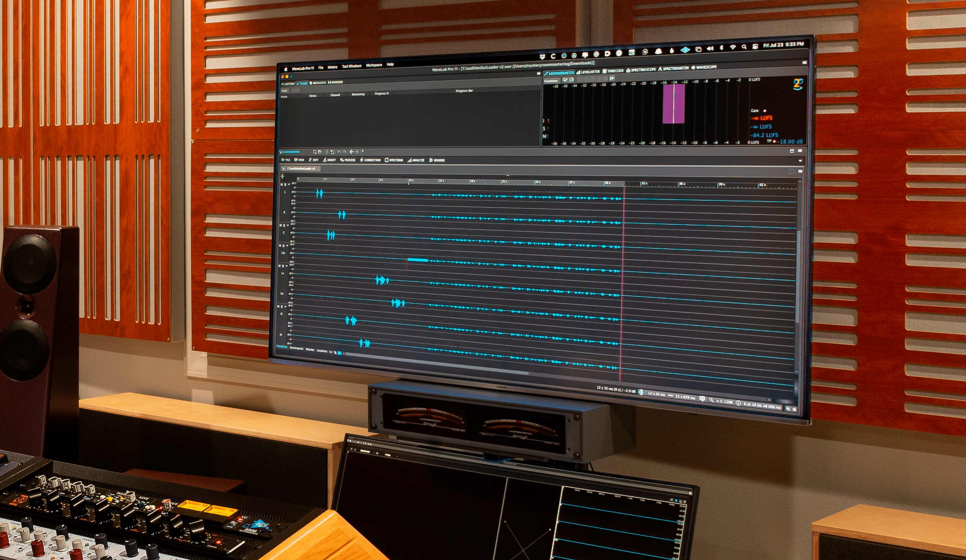Select the Loudness Meter tab
Screen dimensions: 966x560
(x=559, y=73)
